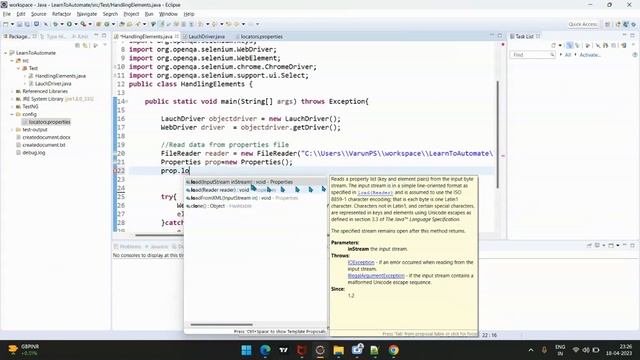Open the Open Perspective icon near Quick Access
This screenshot has height=360, width=640.
click(607, 24)
